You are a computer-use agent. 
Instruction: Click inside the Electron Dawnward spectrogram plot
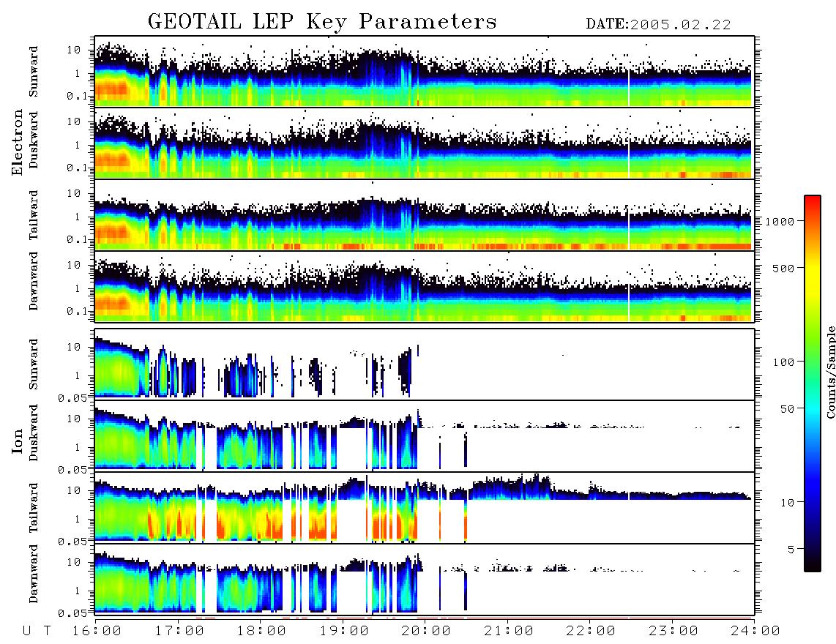point(425,286)
